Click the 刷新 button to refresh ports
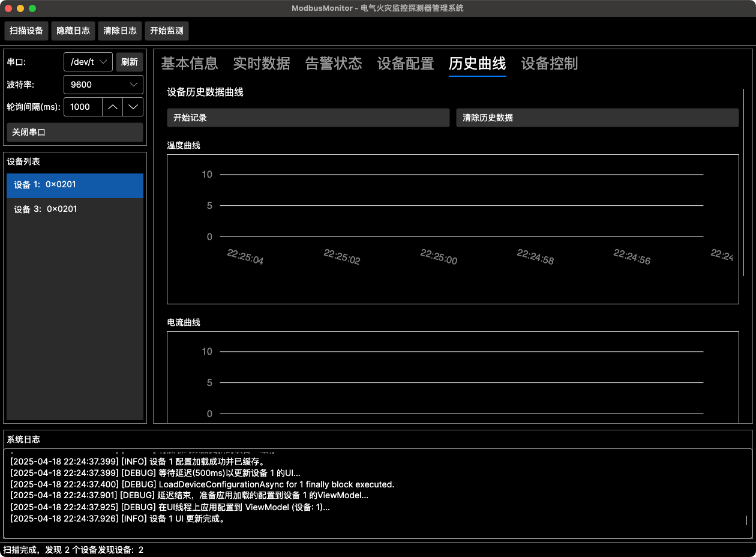This screenshot has height=557, width=756. [130, 62]
